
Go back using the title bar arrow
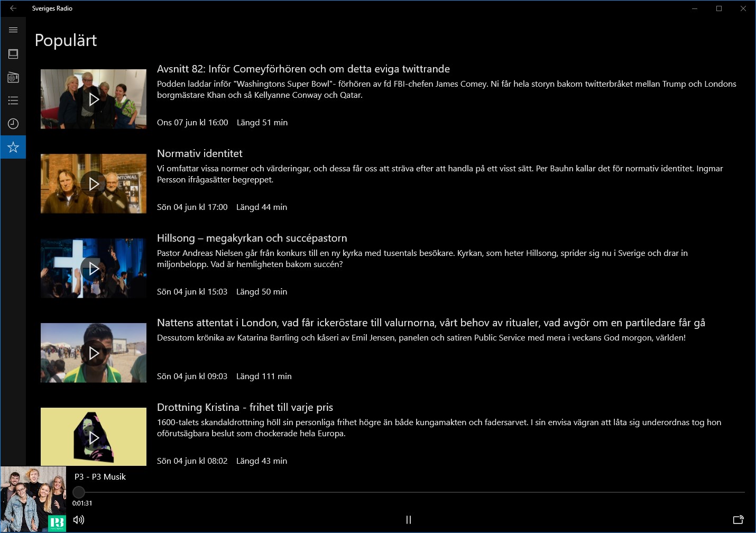point(13,8)
